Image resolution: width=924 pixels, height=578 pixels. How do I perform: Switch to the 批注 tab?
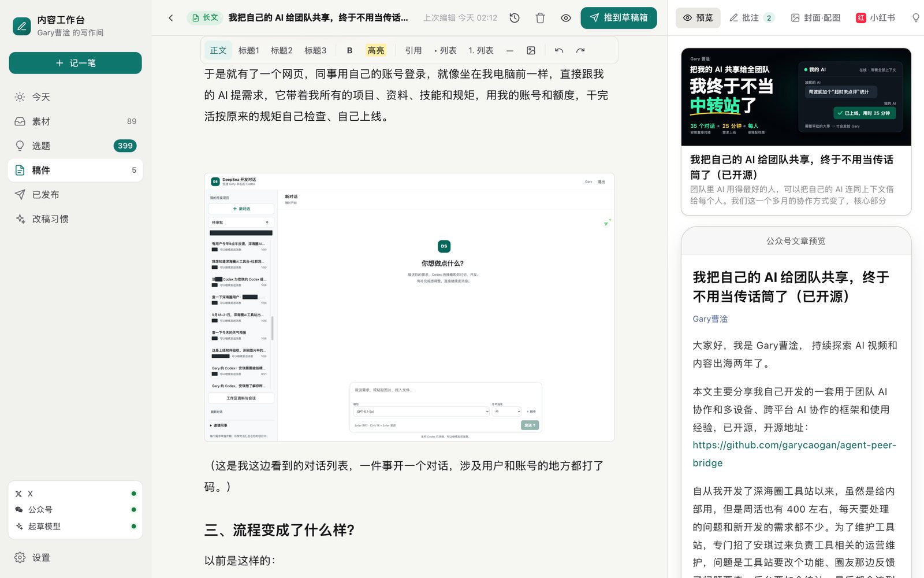pos(751,18)
